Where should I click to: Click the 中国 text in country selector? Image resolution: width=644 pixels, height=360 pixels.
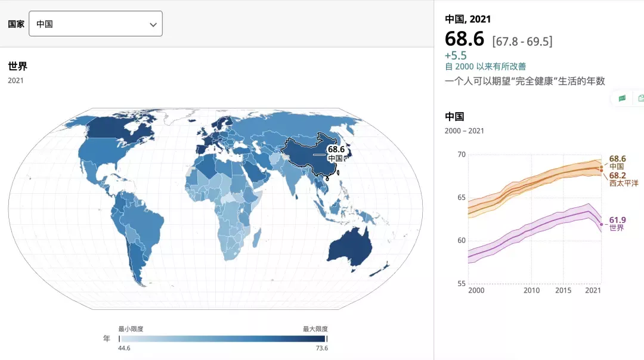coord(45,24)
